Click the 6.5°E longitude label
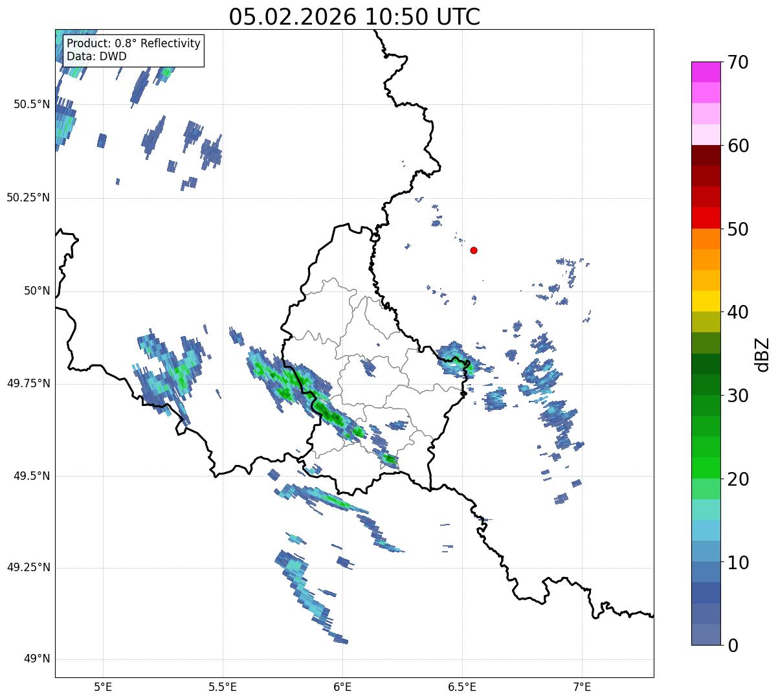Screen dimensions: 778x700 click(462, 686)
